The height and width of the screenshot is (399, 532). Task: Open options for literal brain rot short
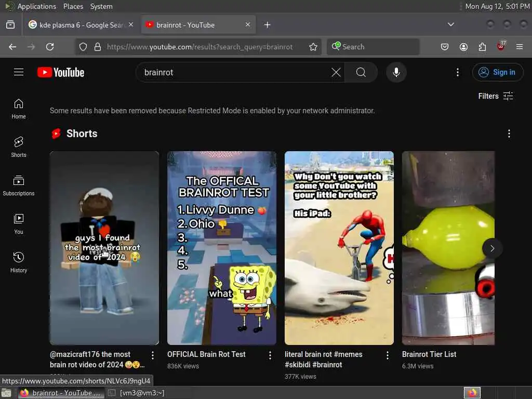coord(388,355)
